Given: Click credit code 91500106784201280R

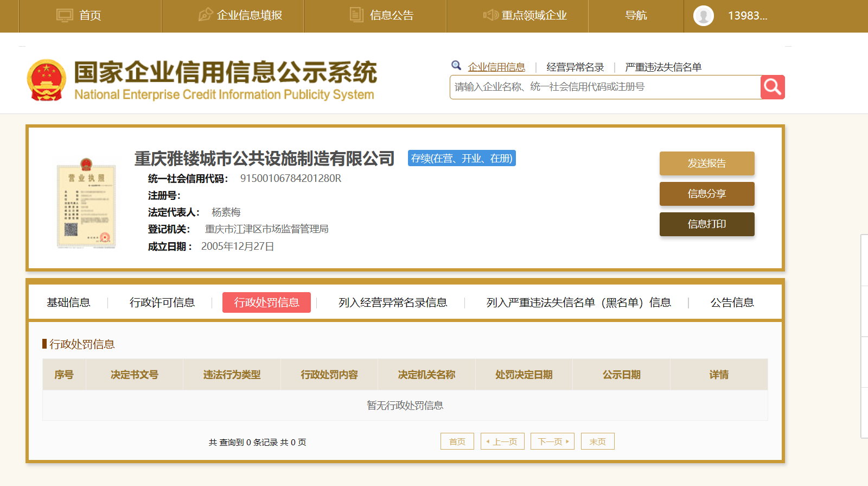Looking at the screenshot, I should click(291, 178).
